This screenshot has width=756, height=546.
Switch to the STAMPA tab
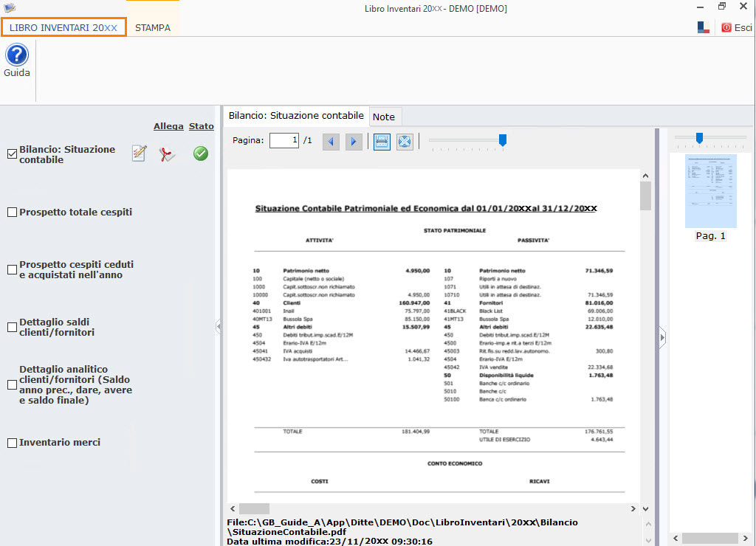pos(153,27)
